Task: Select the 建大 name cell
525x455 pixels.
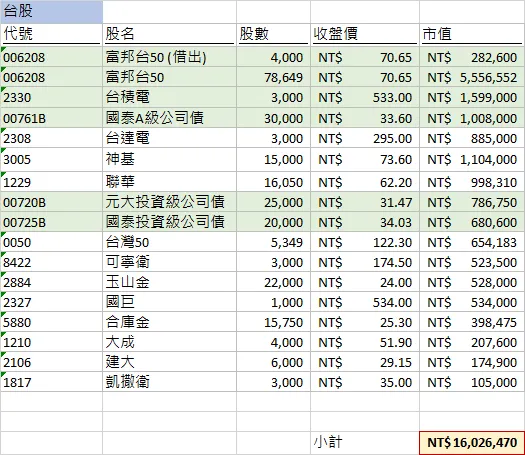Action: coord(169,362)
